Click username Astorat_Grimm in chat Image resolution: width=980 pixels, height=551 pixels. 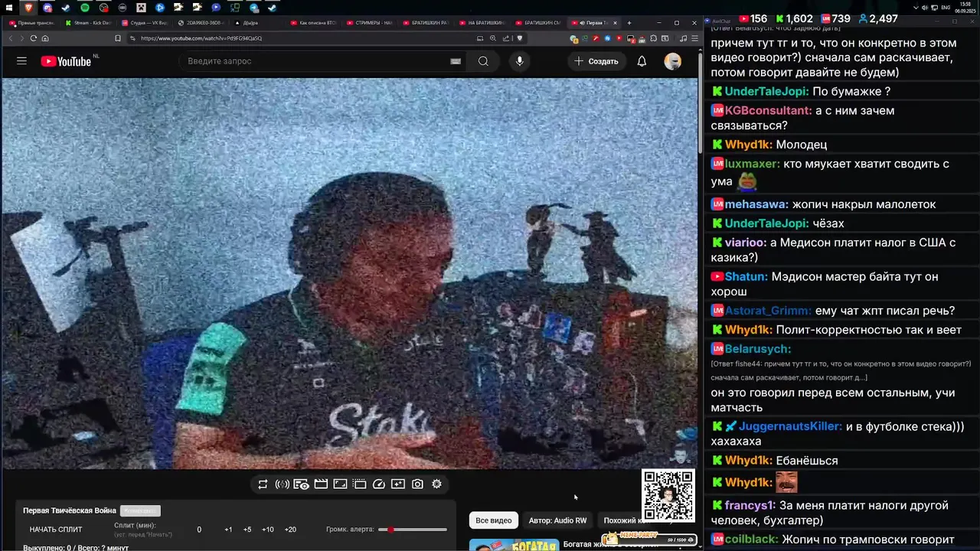point(768,311)
